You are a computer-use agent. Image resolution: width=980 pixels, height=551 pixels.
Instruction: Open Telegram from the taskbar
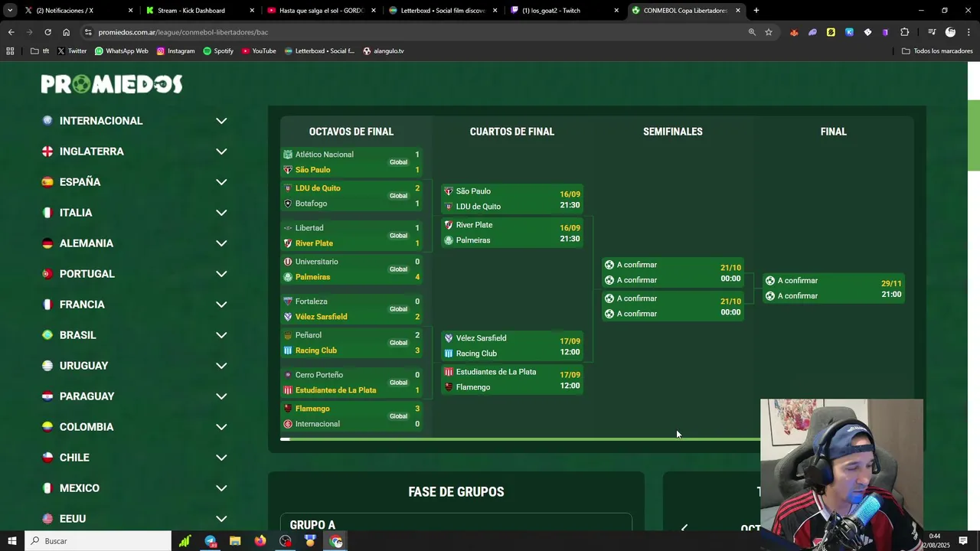tap(211, 541)
